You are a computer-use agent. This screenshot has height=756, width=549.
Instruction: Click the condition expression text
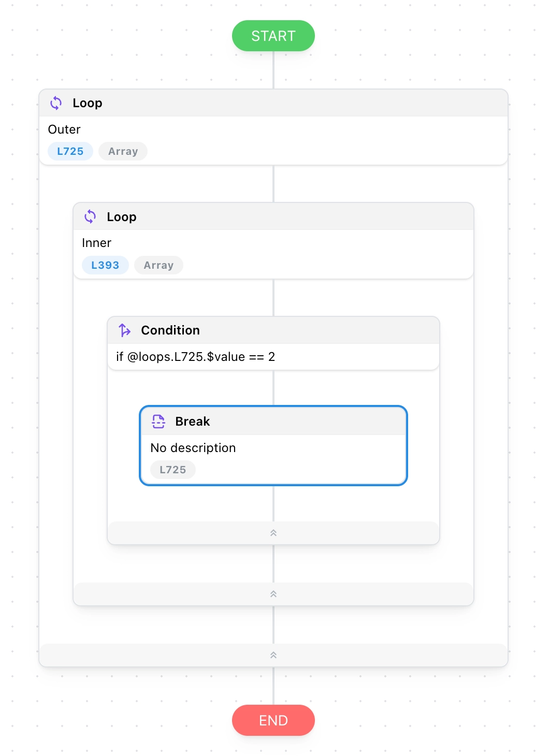click(x=196, y=357)
